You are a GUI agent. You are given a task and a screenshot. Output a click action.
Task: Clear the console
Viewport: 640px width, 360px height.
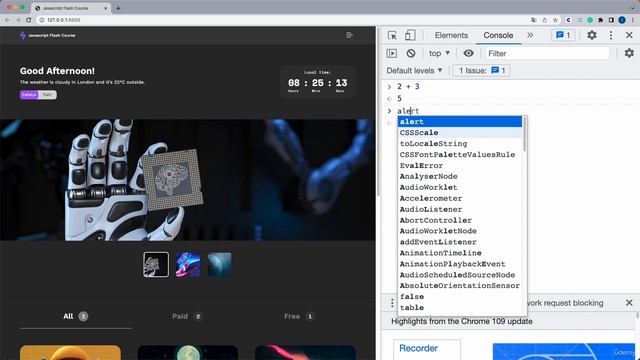click(x=411, y=53)
